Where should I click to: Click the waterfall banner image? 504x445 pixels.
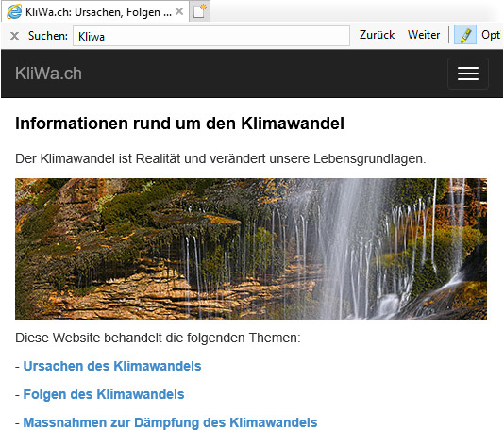(x=251, y=249)
